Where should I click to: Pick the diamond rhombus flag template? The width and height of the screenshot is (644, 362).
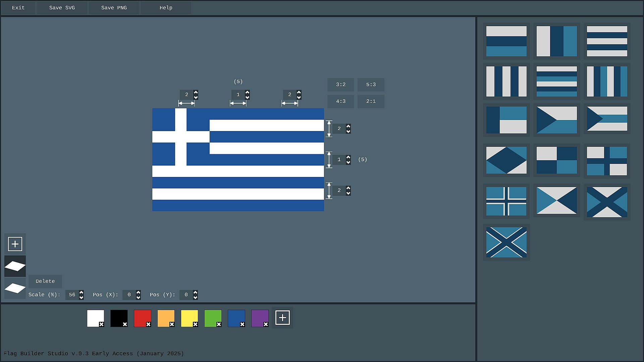506,160
